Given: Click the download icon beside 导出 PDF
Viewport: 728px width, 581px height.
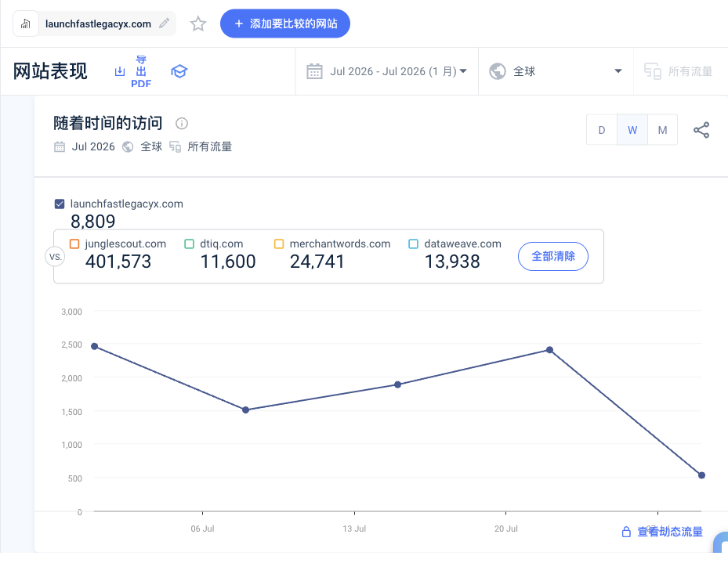Looking at the screenshot, I should coord(120,71).
